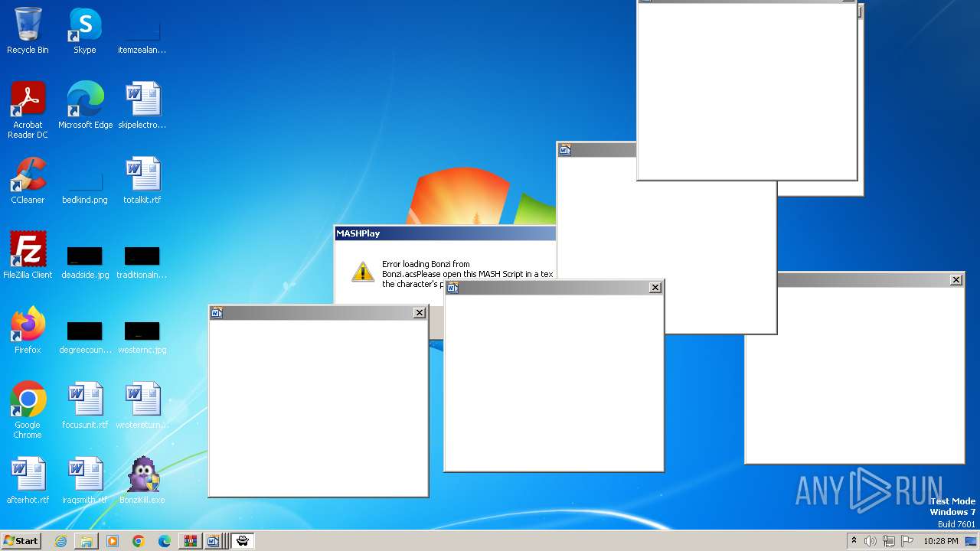Click Word icon in the blank window above iraqsmith.rtf
The height and width of the screenshot is (551, 980).
click(x=217, y=312)
